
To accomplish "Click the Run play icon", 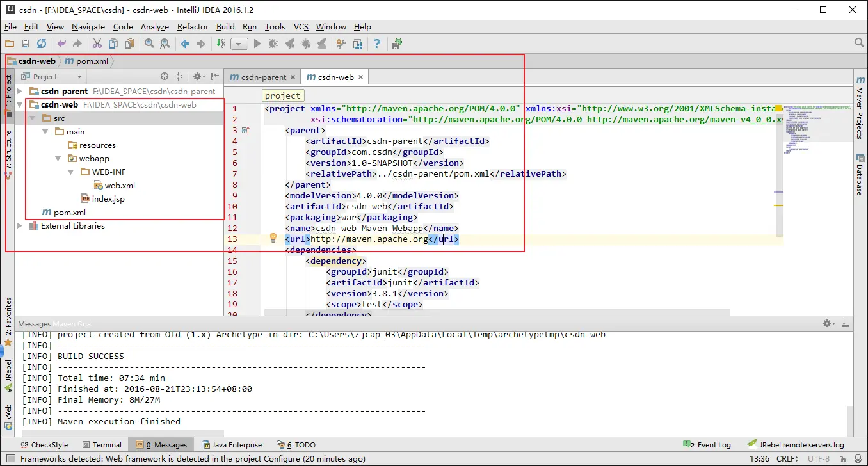I will pyautogui.click(x=257, y=44).
